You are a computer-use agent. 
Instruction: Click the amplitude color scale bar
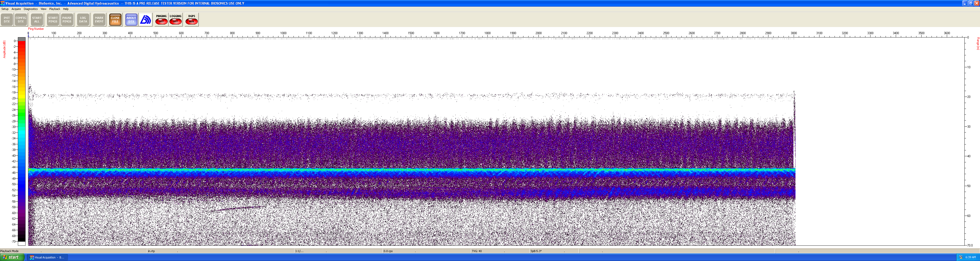pyautogui.click(x=22, y=141)
